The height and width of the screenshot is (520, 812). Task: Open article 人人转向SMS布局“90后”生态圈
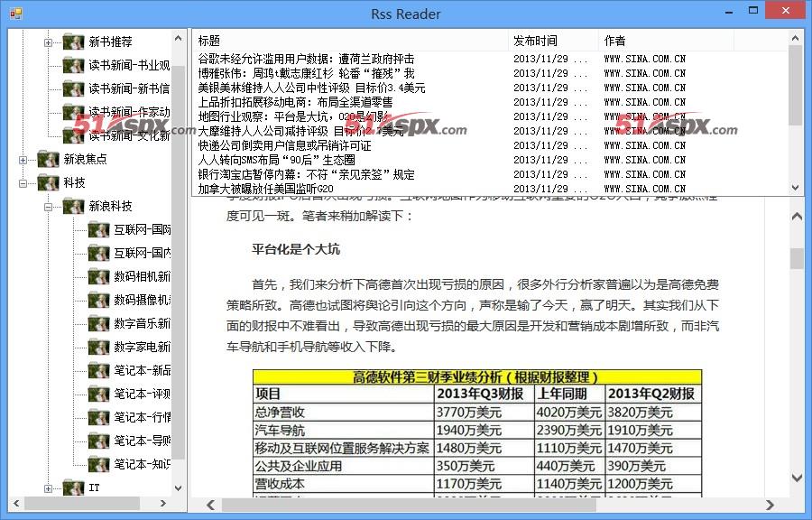(277, 160)
